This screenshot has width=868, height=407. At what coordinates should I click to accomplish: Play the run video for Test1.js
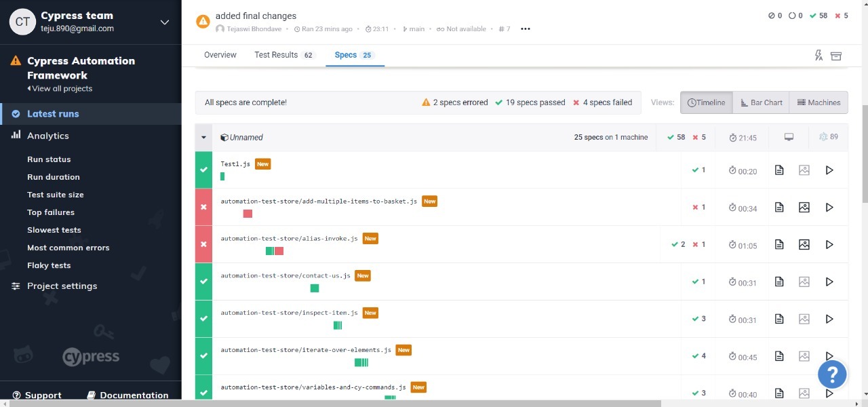tap(829, 170)
